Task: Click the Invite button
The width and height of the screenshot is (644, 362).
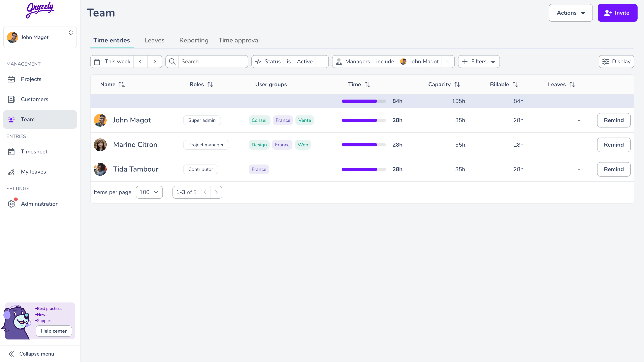Action: (617, 13)
